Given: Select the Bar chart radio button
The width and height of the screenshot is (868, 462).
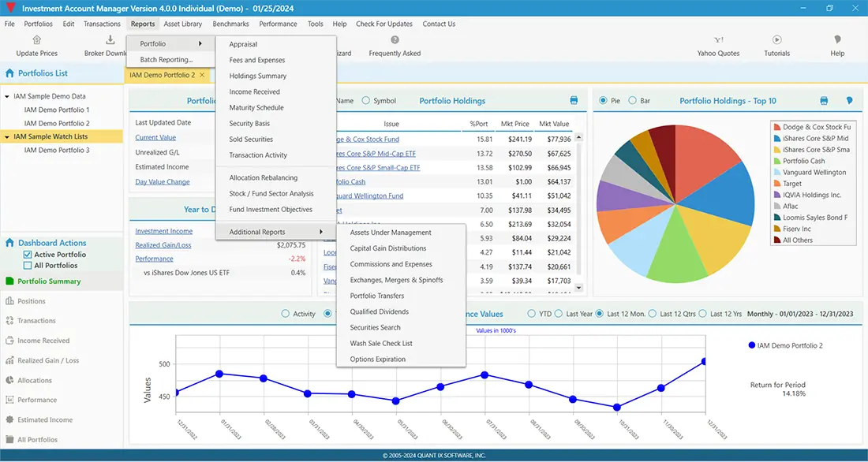Looking at the screenshot, I should [x=634, y=101].
